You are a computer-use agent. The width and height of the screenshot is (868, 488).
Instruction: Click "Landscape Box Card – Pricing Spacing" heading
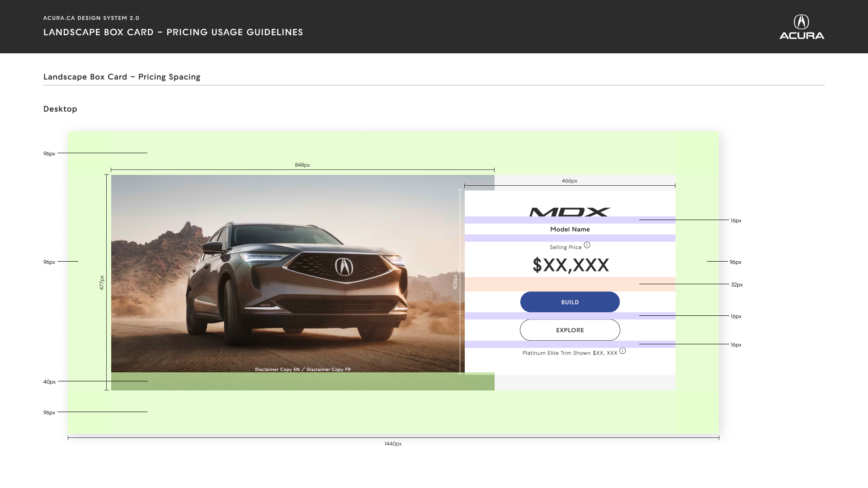pos(122,77)
